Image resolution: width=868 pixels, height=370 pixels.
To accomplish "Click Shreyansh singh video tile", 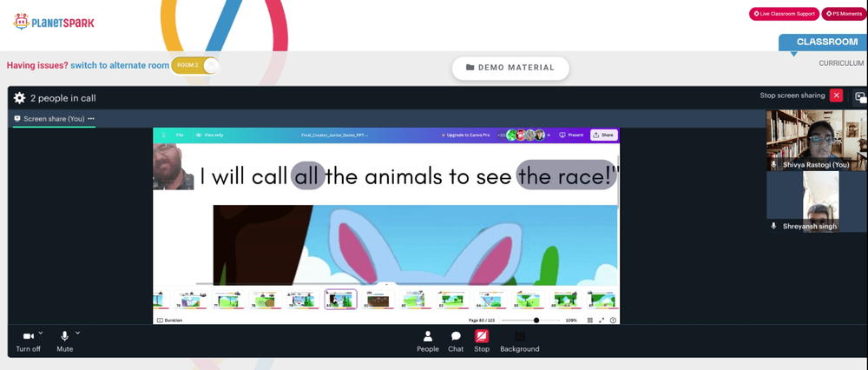I will coord(817,202).
